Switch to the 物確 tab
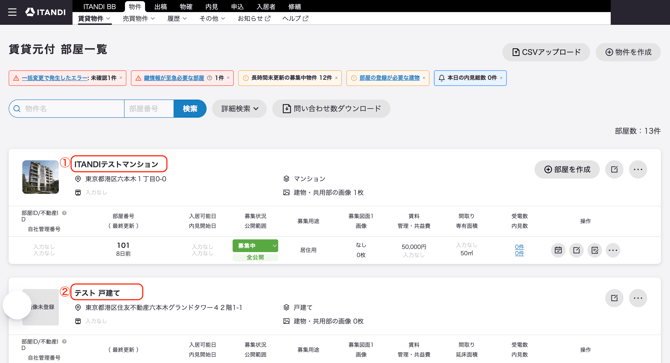The image size is (670, 363). pyautogui.click(x=186, y=6)
